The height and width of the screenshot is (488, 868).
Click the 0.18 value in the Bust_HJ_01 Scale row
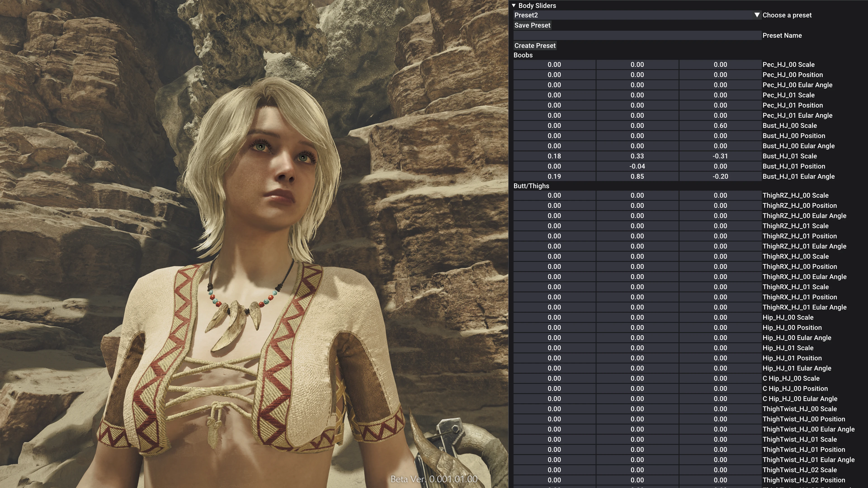554,156
